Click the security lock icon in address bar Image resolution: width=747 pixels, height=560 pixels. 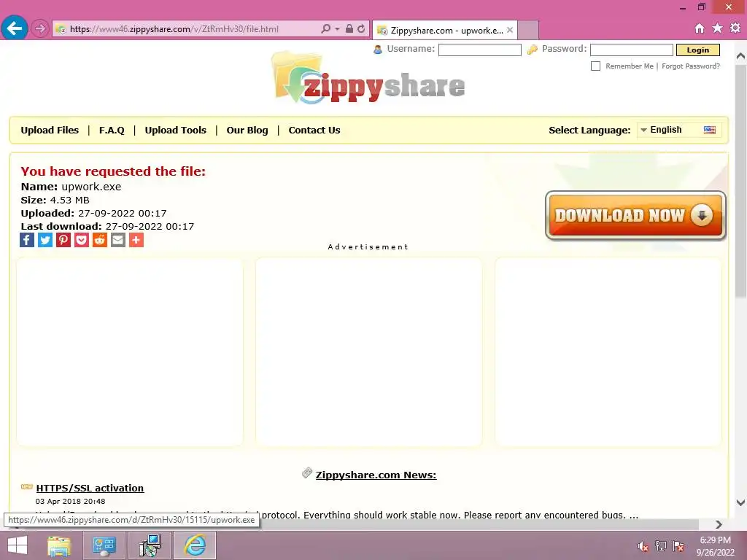click(x=349, y=28)
